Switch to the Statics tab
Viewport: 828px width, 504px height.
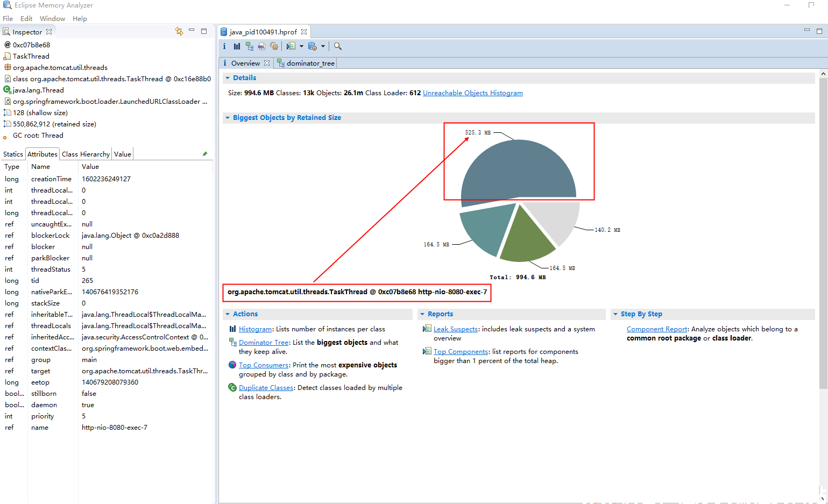[x=13, y=154]
